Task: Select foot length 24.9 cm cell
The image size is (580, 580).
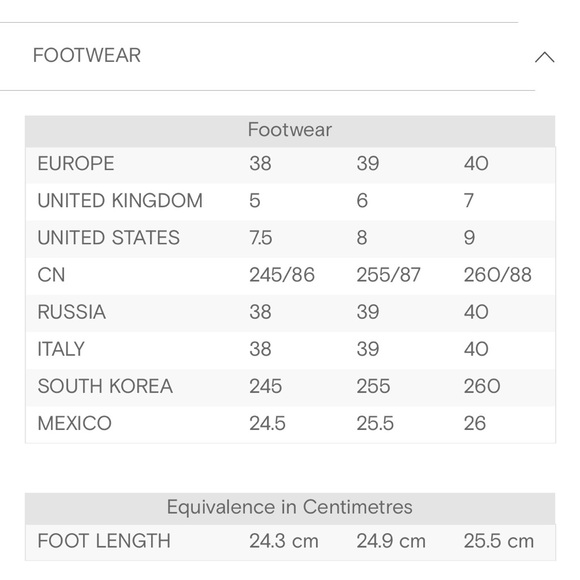Action: pyautogui.click(x=391, y=541)
